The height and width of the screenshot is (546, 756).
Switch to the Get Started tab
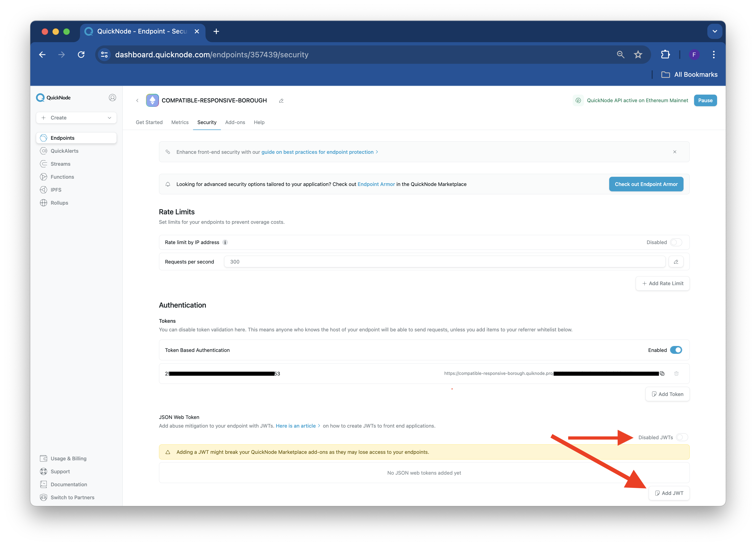coord(149,122)
